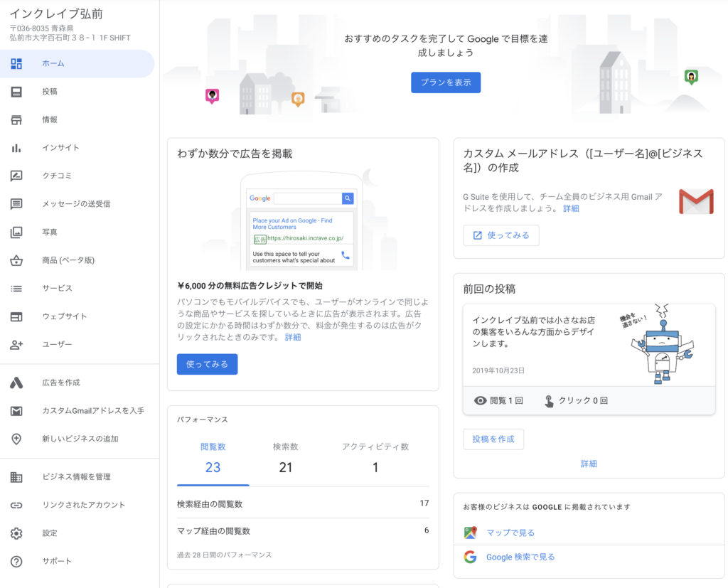The height and width of the screenshot is (588, 728).
Task: Click the メッセージの送受信 chat icon
Action: pyautogui.click(x=16, y=204)
